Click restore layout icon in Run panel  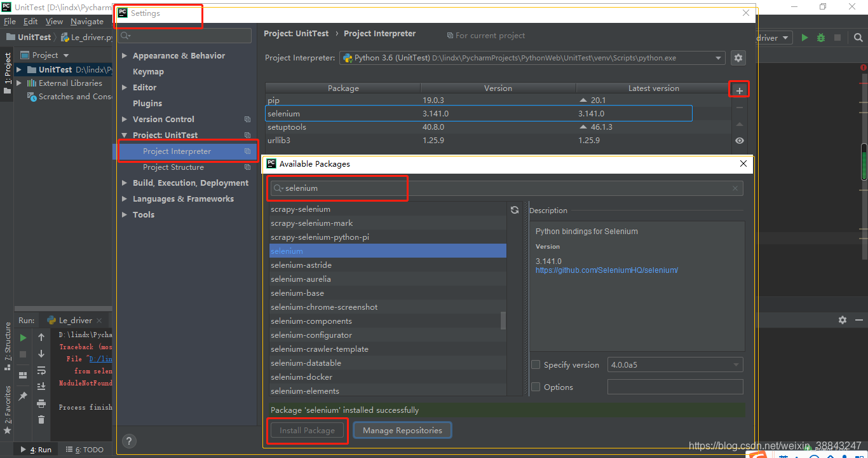point(24,375)
